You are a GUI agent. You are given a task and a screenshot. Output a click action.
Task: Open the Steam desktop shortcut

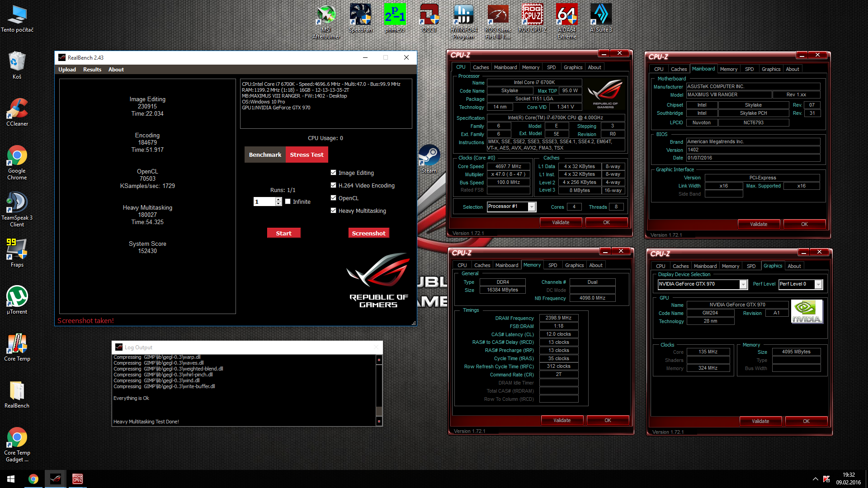[429, 159]
